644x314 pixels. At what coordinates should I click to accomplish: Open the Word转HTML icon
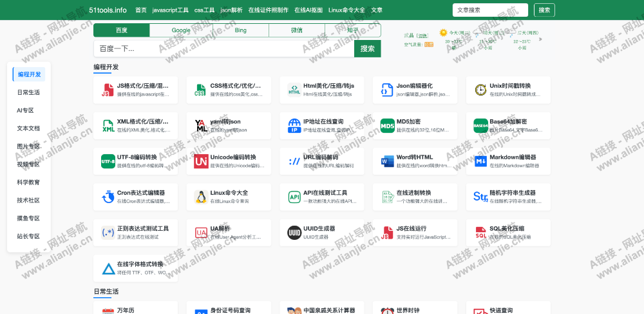tap(387, 162)
